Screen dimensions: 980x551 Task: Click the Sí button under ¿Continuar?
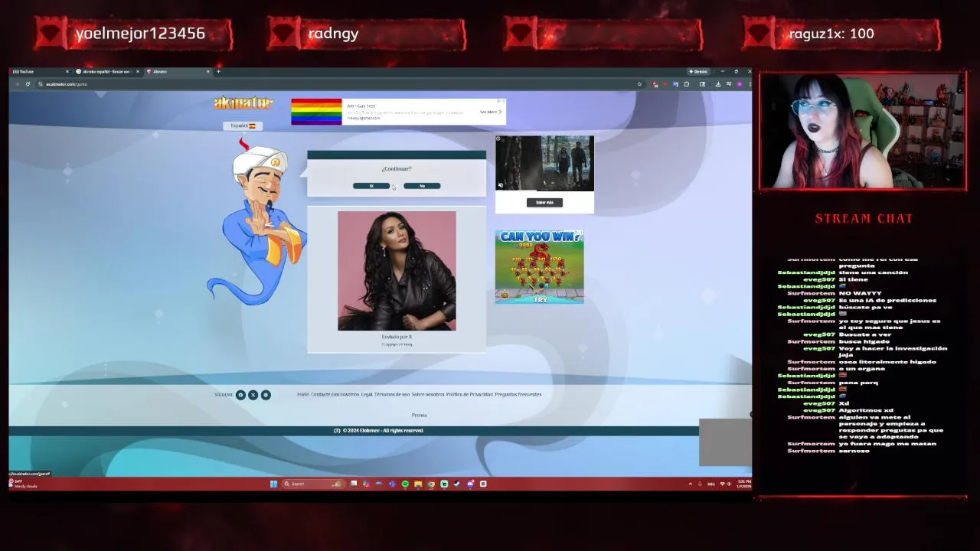pos(371,186)
